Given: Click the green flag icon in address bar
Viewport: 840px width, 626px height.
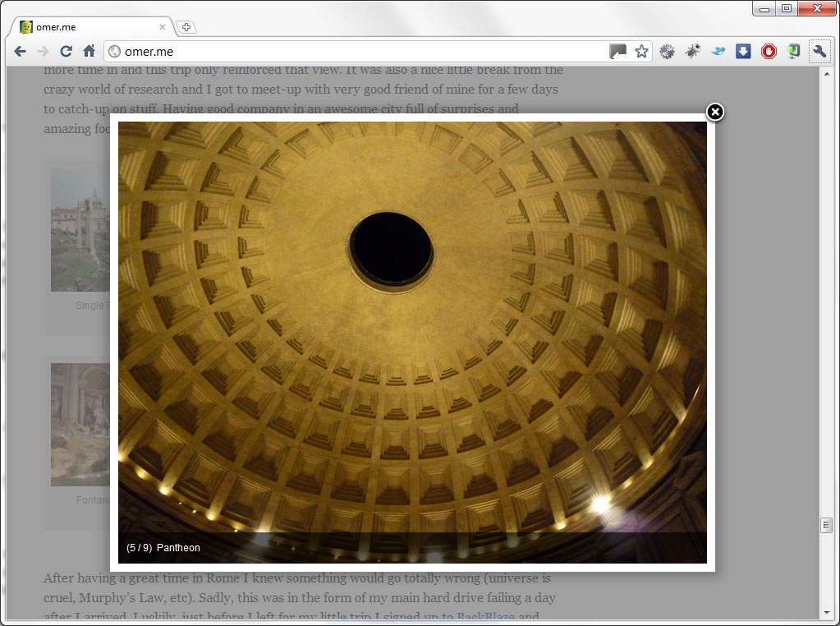Looking at the screenshot, I should pos(617,52).
